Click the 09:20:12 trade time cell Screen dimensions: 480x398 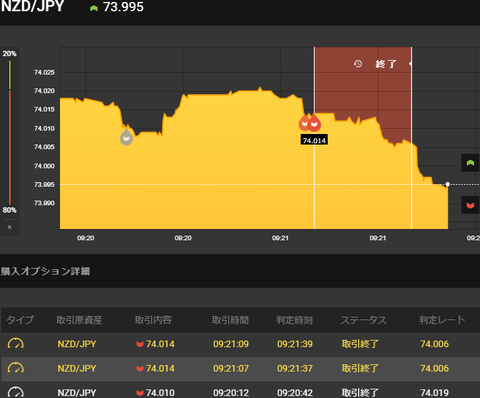(x=231, y=393)
